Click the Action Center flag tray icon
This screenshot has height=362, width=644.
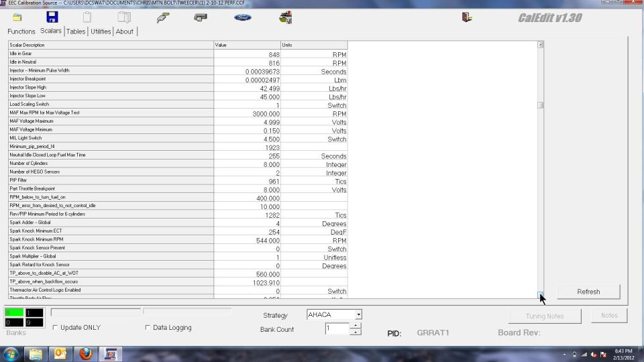pos(603,355)
